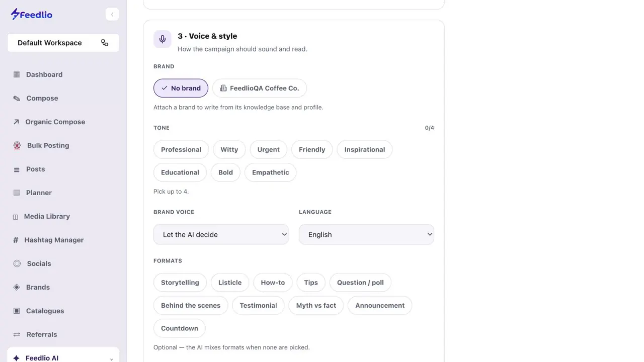644x362 pixels.
Task: Select the Announcement format
Action: 380,305
